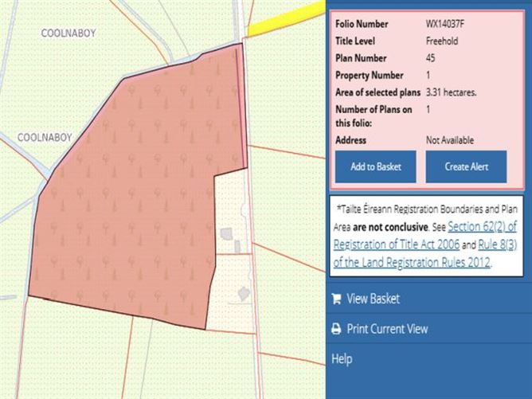
Task: Choose the Print Current View text label
Action: [387, 329]
